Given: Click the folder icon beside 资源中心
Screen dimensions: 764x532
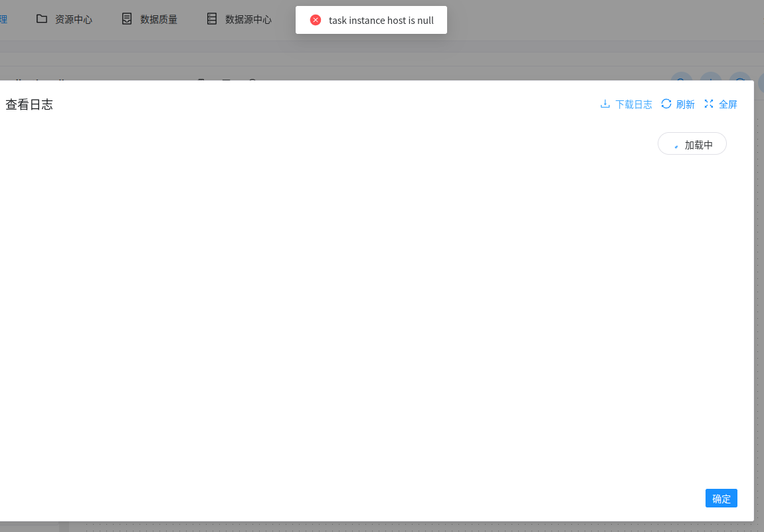Looking at the screenshot, I should tap(41, 19).
